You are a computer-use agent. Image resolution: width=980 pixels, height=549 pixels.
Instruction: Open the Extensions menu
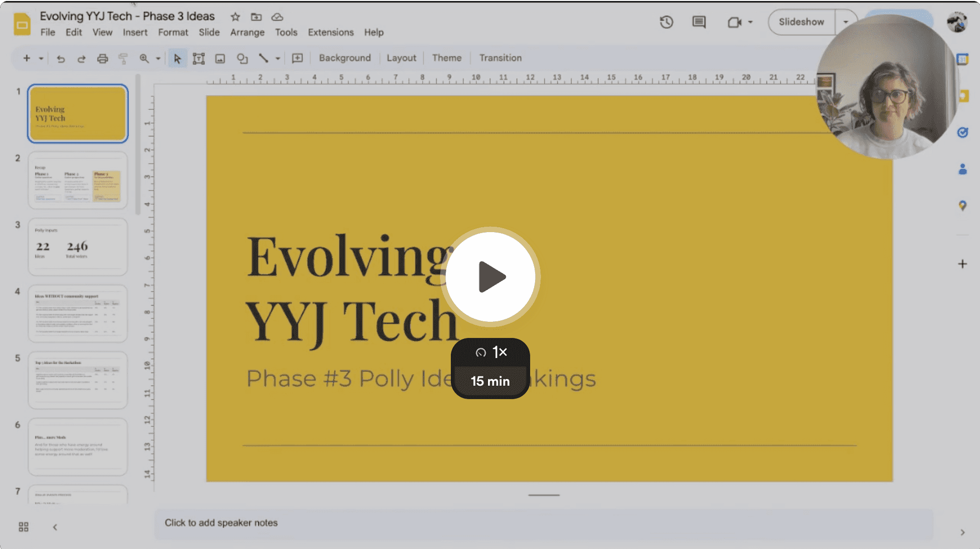330,32
